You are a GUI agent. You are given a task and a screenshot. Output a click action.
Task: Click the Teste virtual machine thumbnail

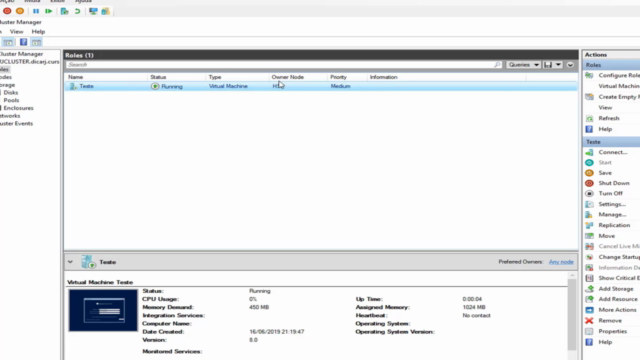tap(103, 310)
